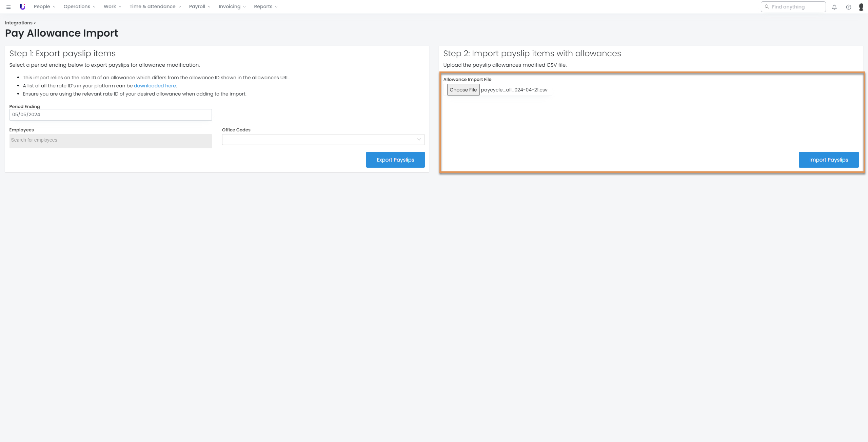Expand the Operations menu
The height and width of the screenshot is (442, 868).
pos(79,7)
